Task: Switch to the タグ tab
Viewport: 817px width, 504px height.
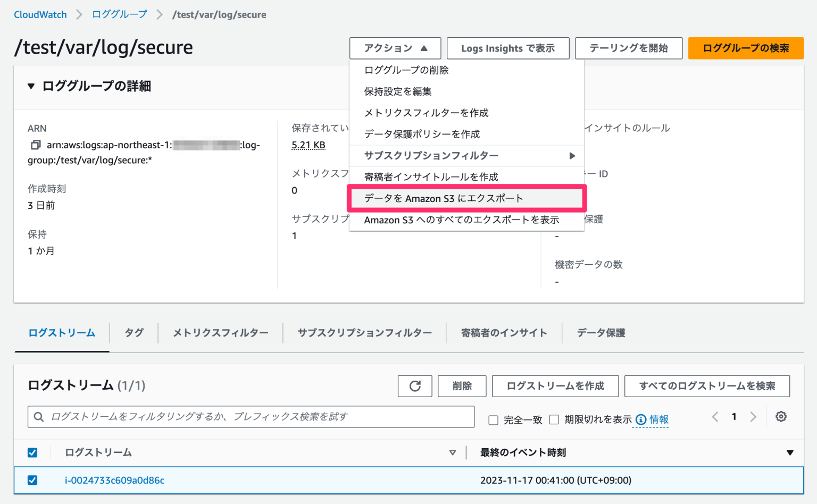Action: (x=134, y=333)
